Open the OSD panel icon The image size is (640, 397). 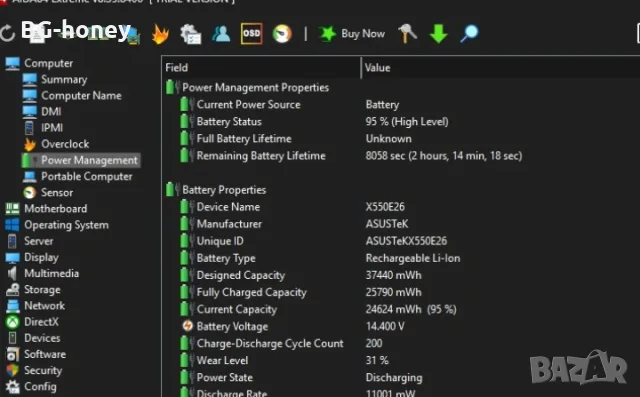click(x=251, y=33)
